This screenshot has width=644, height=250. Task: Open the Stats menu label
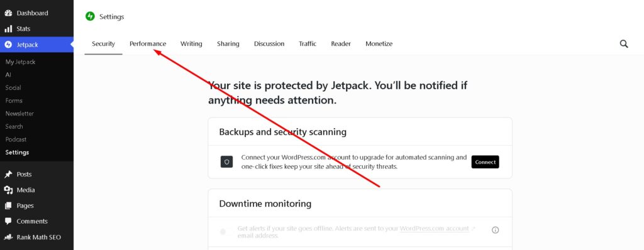coord(23,29)
